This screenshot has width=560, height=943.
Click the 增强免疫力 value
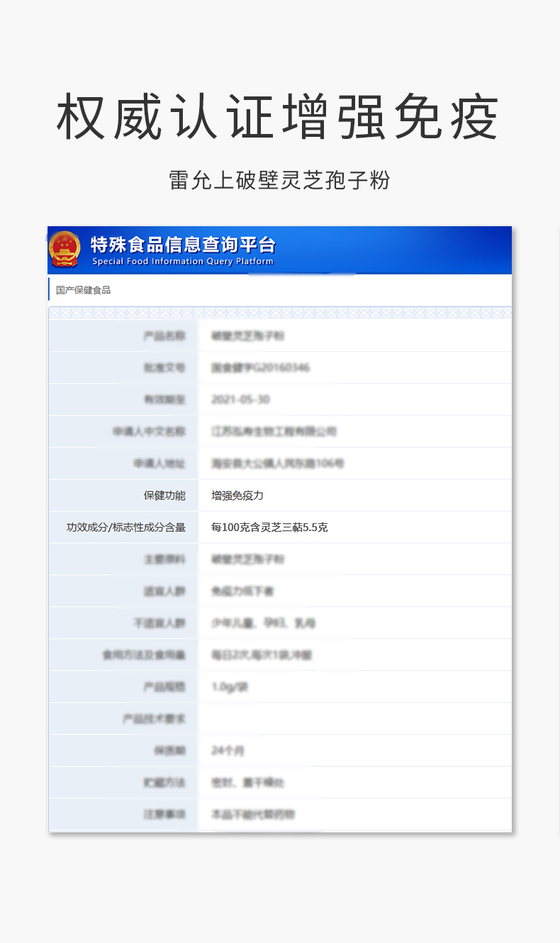[x=237, y=496]
